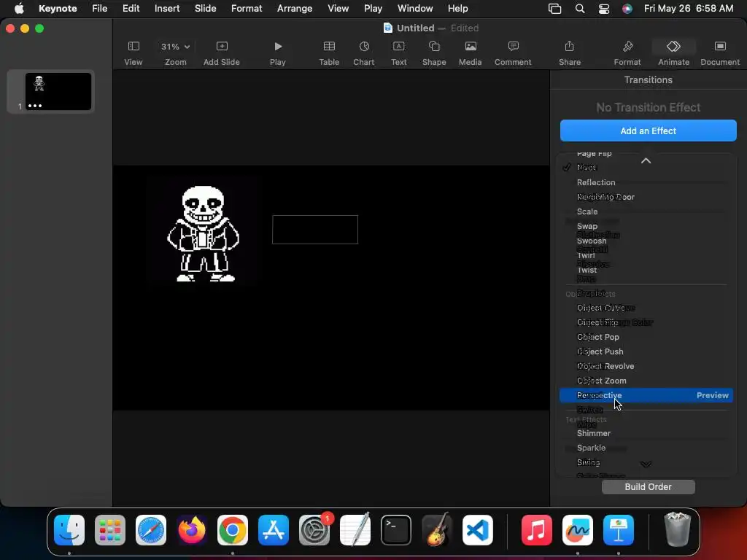Click the Siri icon in menu bar
Viewport: 747px width, 560px height.
pos(627,9)
